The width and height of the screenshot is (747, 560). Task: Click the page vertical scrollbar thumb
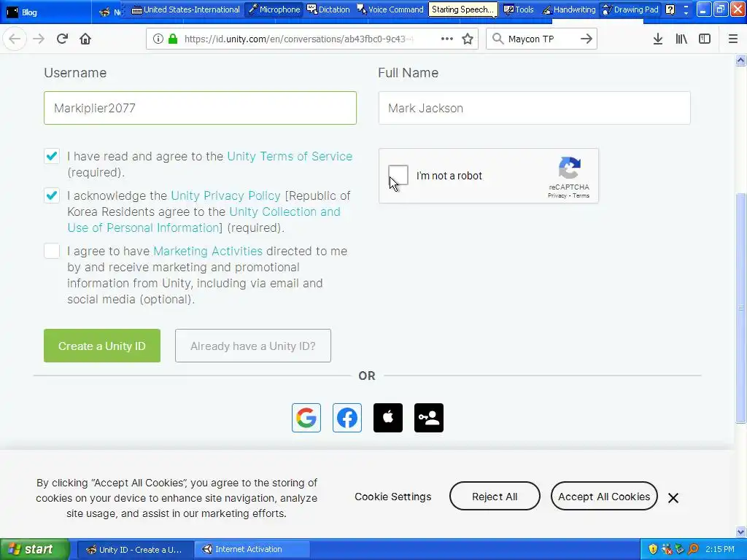click(741, 307)
